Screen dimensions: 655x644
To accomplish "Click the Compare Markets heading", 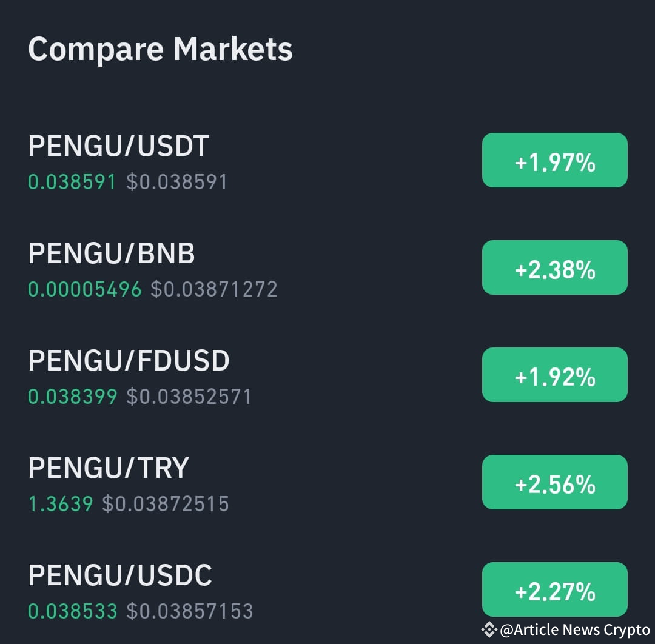I will (x=161, y=49).
